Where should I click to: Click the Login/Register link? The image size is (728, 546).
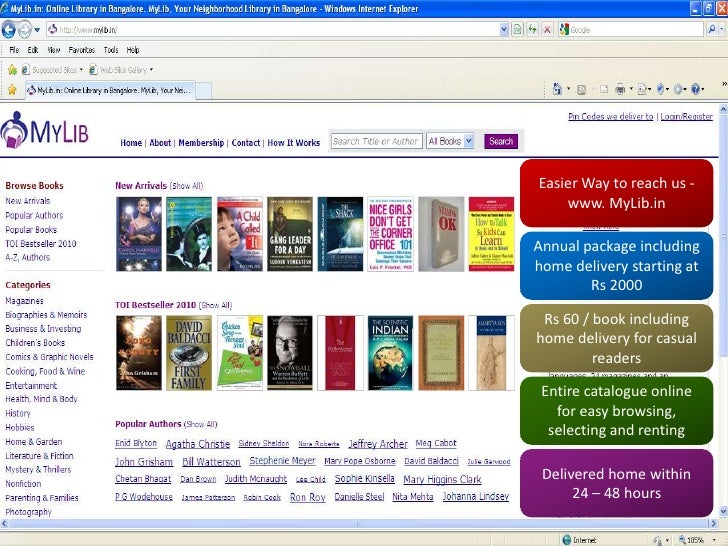686,117
